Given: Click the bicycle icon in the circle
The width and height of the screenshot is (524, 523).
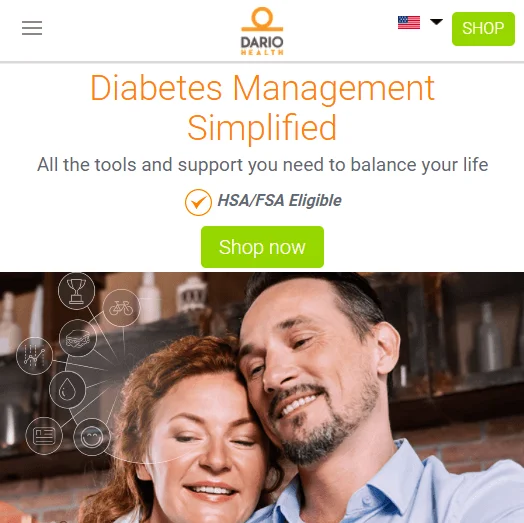Looking at the screenshot, I should (121, 308).
